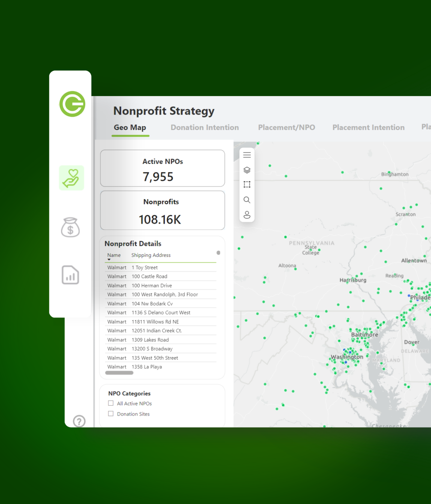Click the help question mark icon
This screenshot has width=431, height=504.
coord(79,421)
